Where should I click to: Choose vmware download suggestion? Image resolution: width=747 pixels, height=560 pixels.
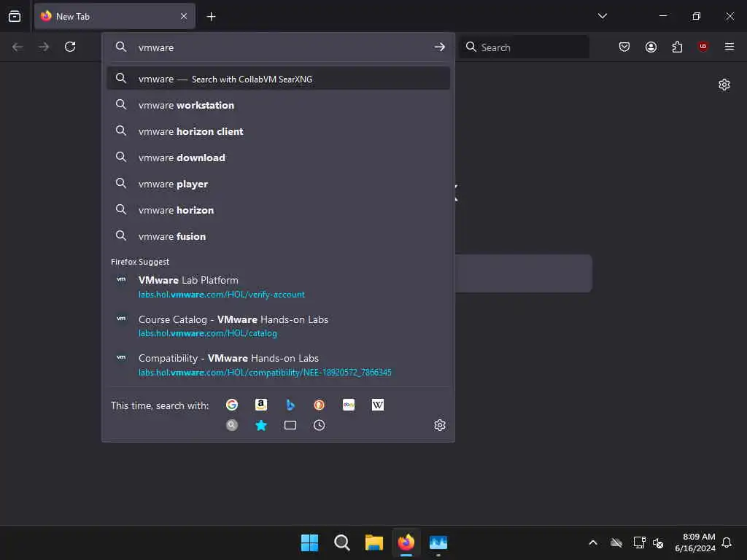point(278,157)
